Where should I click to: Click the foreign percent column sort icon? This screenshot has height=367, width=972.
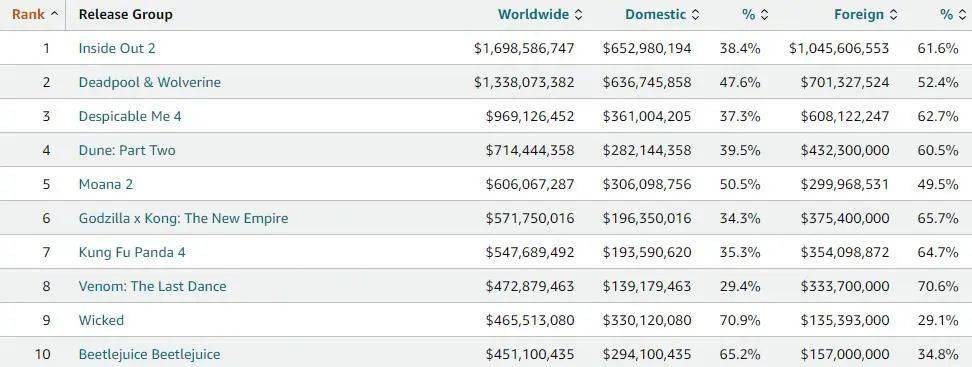963,15
